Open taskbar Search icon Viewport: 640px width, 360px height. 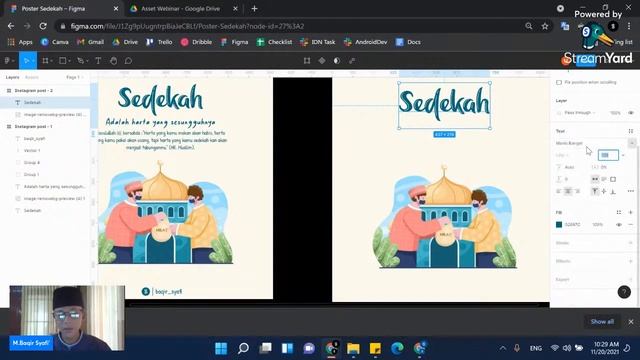pos(243,348)
